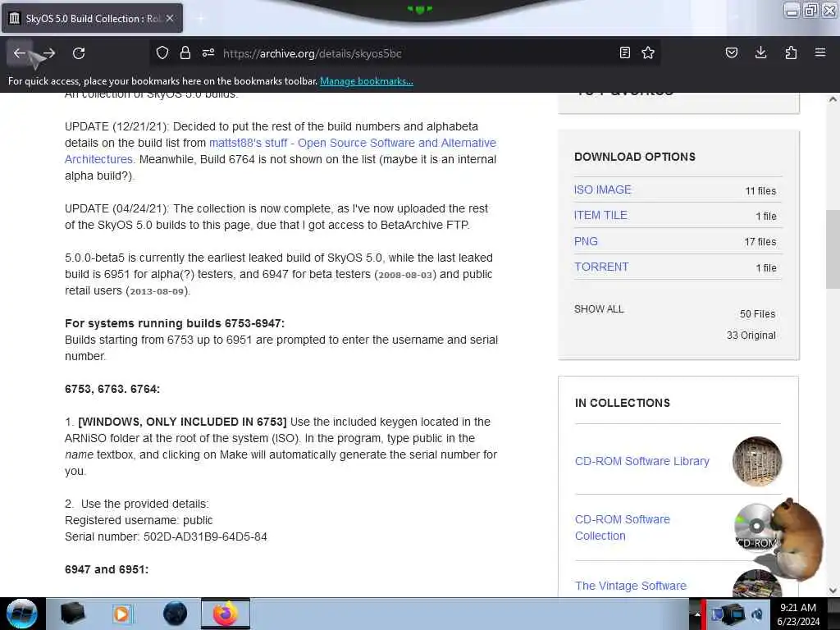Click the 50 Files text
The width and height of the screenshot is (840, 630).
(757, 314)
